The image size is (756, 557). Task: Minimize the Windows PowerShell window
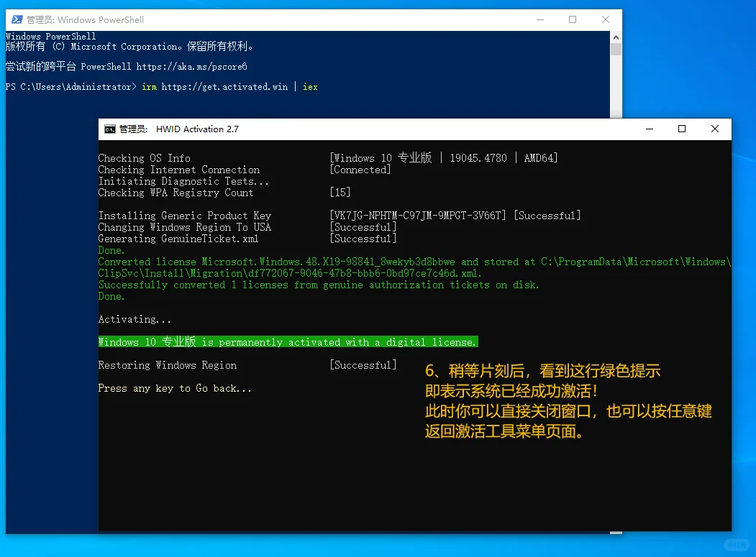click(540, 20)
